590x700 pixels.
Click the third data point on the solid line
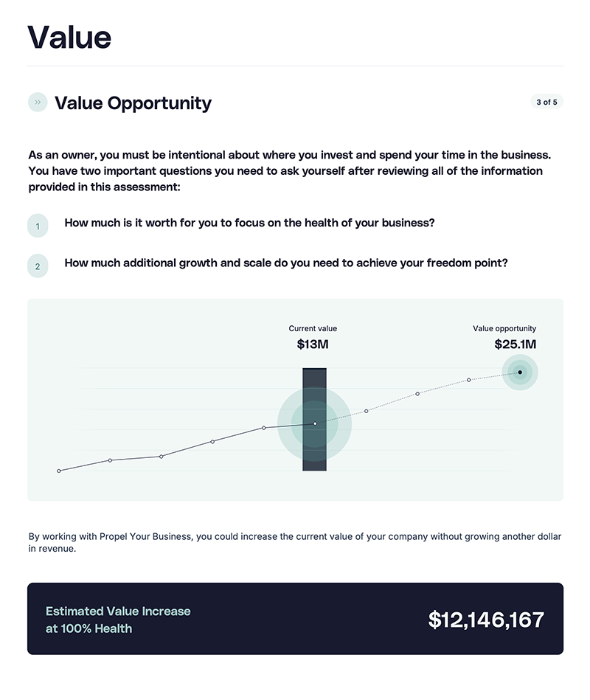tap(161, 457)
